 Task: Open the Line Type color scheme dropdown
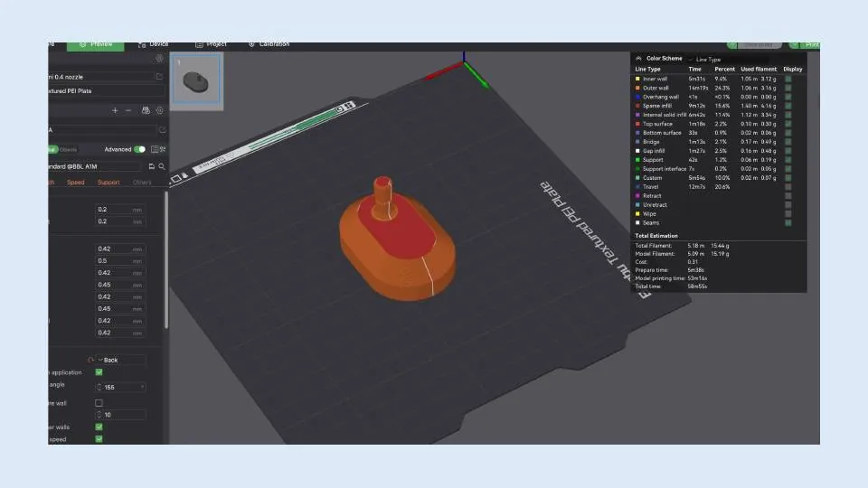728,60
